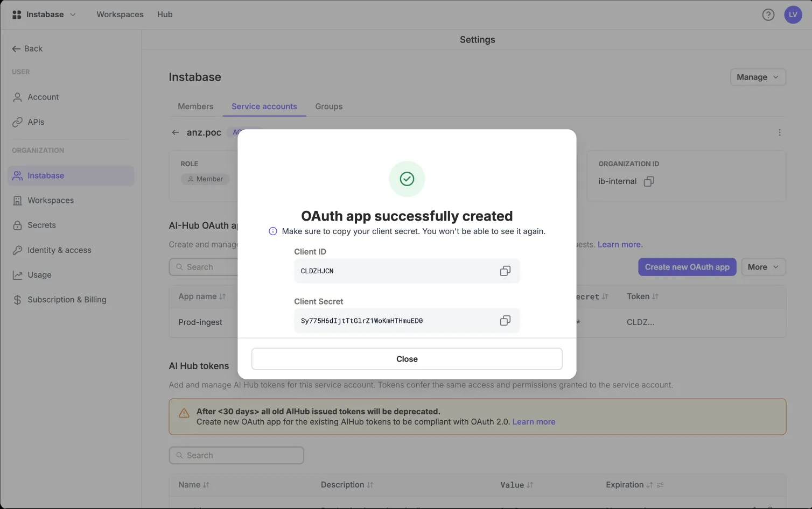Open Usage in sidebar
The image size is (812, 509).
click(x=71, y=275)
